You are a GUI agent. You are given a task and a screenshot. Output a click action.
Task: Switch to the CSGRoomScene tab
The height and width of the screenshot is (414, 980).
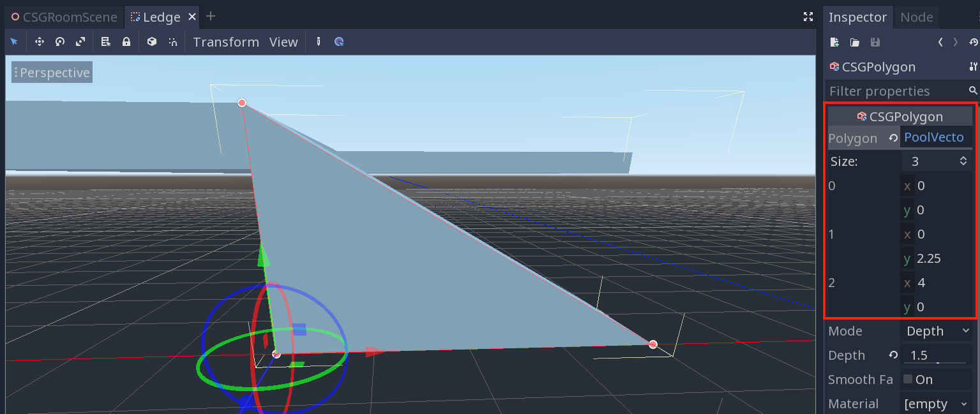point(64,17)
